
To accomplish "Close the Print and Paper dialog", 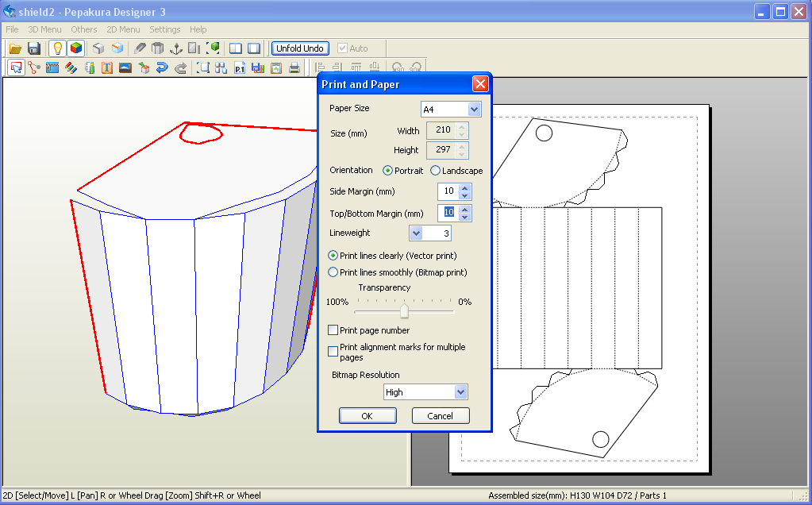I will click(x=480, y=84).
